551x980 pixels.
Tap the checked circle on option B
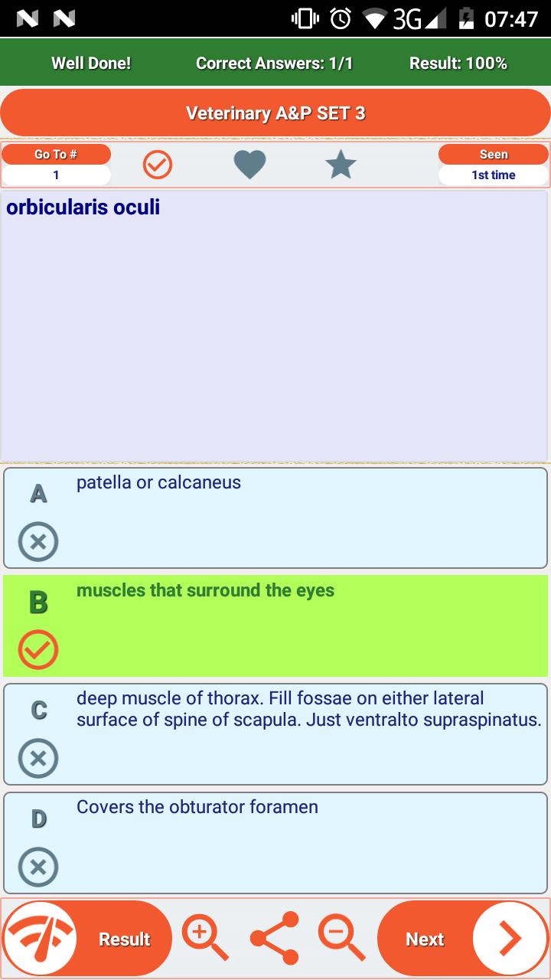tap(38, 650)
